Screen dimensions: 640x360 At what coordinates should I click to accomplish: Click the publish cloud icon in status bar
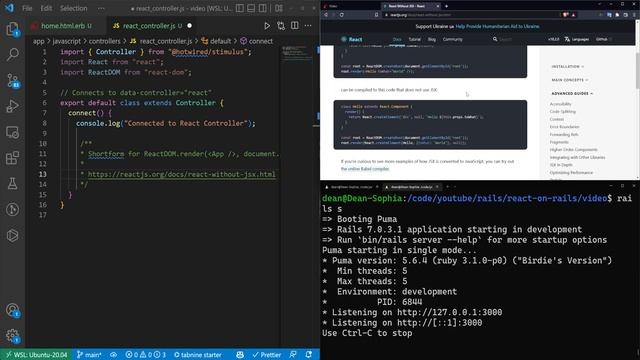pyautogui.click(x=113, y=355)
